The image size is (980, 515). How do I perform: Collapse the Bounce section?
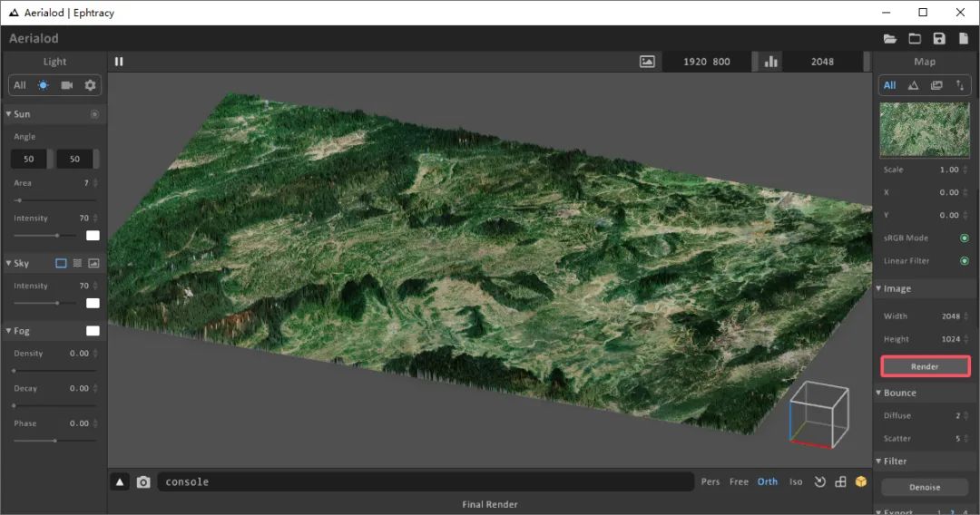tap(878, 393)
